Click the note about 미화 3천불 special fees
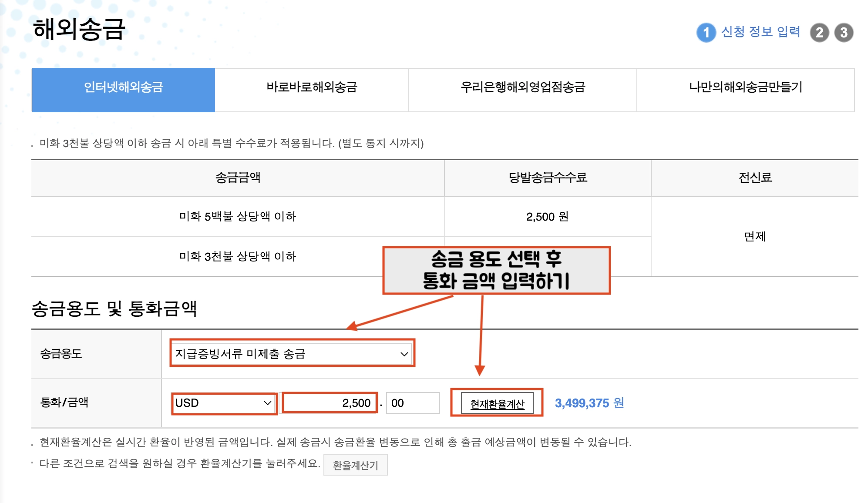Viewport: 868px width, 503px height. coord(231,143)
